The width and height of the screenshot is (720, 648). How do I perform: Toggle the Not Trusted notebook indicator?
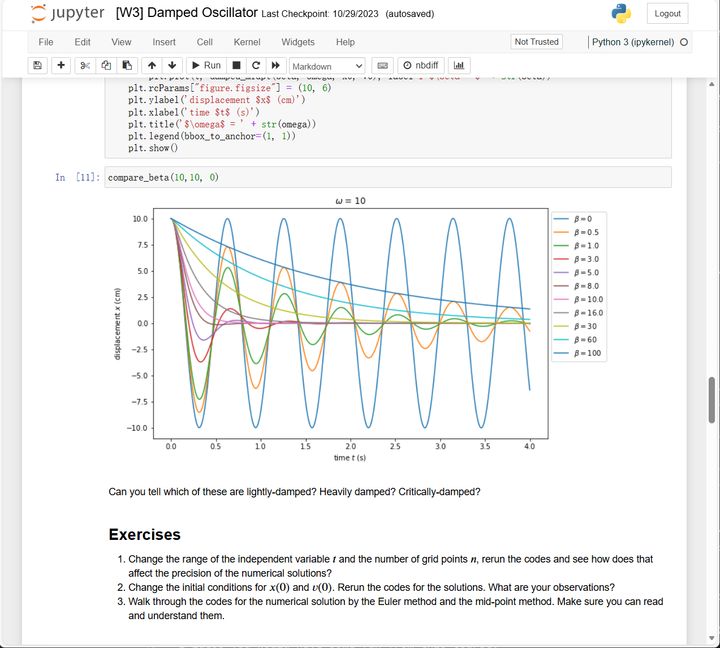click(x=536, y=42)
